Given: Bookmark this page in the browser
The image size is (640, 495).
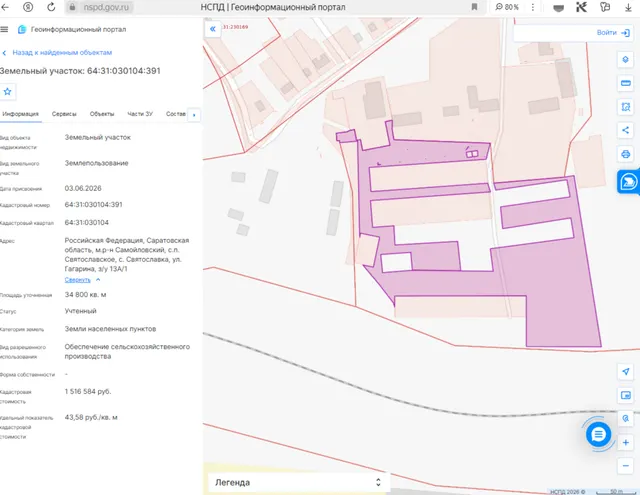Looking at the screenshot, I should click(x=474, y=7).
